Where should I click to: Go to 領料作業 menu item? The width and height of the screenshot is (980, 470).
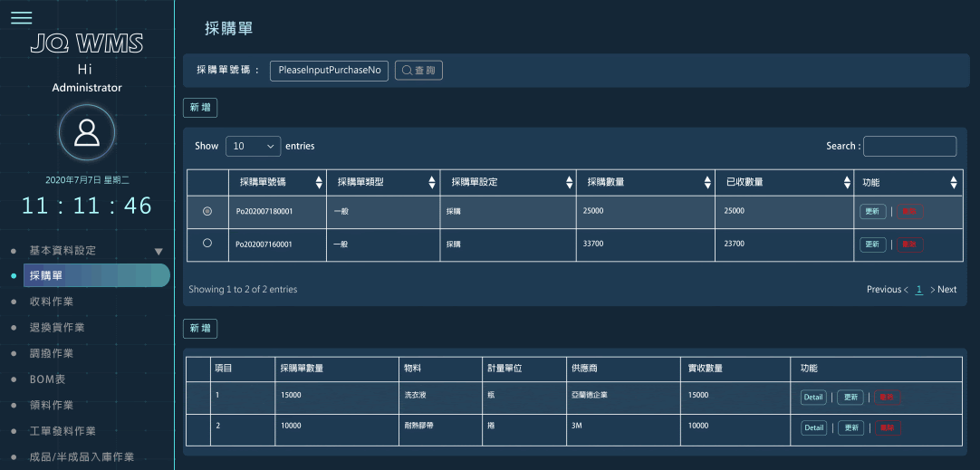[x=52, y=405]
